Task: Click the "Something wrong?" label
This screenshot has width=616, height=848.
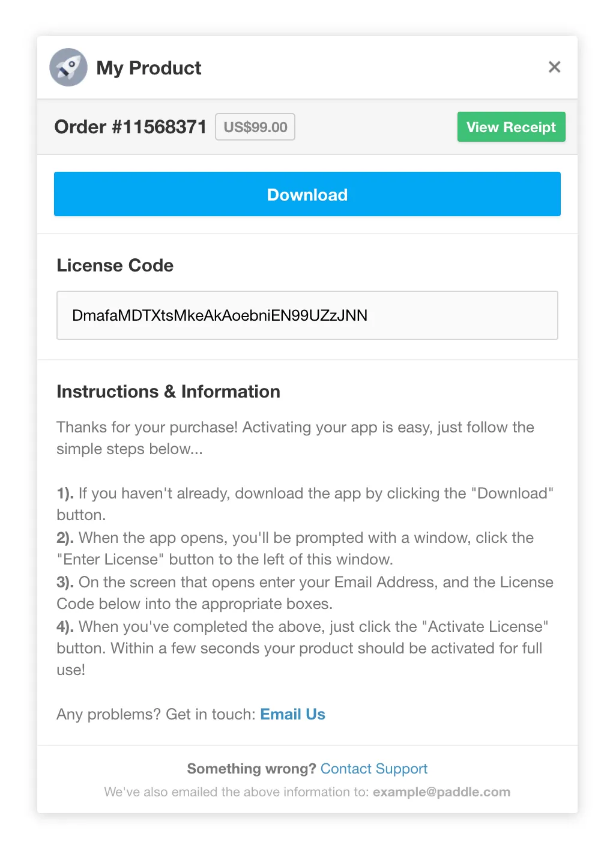Action: 251,769
